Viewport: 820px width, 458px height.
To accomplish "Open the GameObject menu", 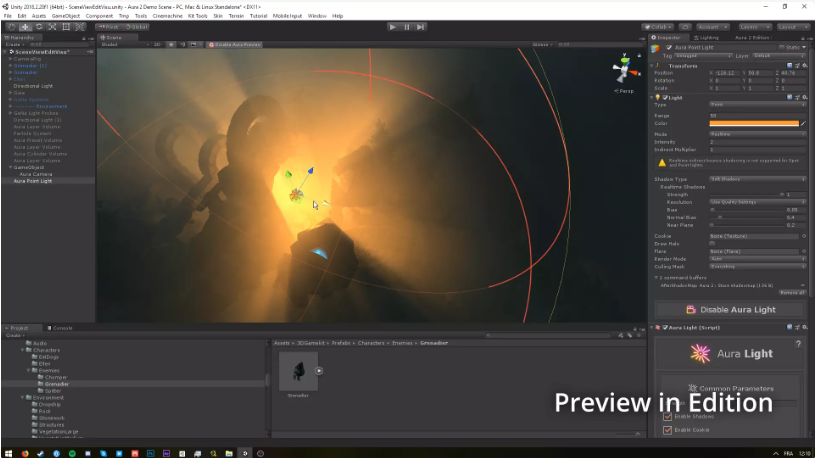I will (x=66, y=16).
